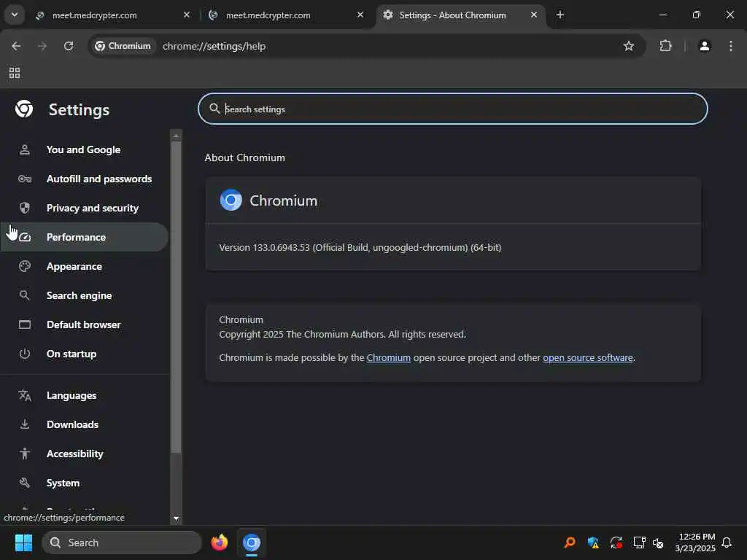Open the Windows Start menu

[x=23, y=542]
